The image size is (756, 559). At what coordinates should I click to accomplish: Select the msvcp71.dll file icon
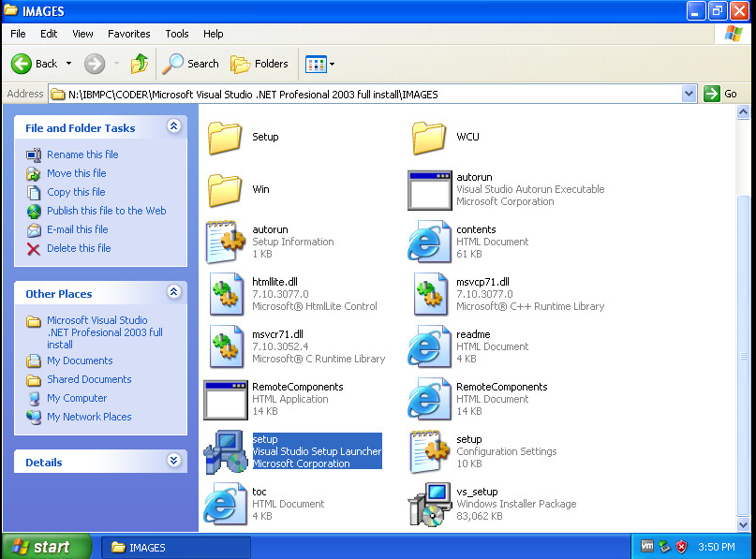[x=430, y=294]
